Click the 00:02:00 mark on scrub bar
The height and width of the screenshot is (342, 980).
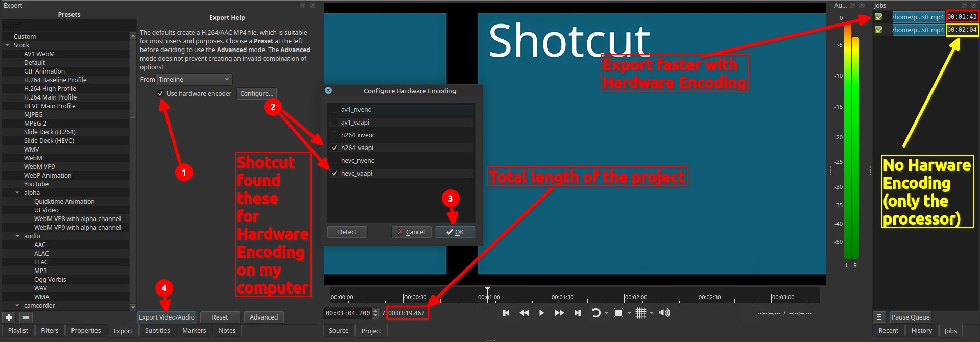click(624, 298)
